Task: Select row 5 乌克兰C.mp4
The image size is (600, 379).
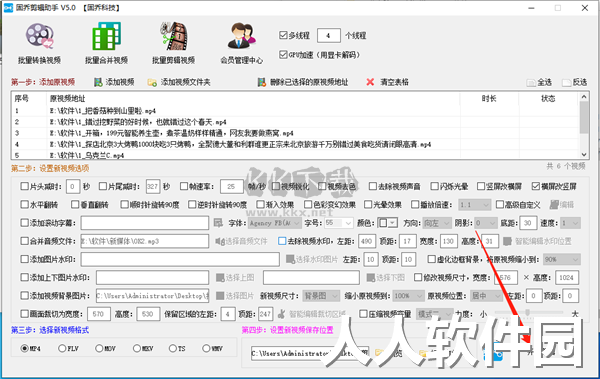Action: (295, 155)
